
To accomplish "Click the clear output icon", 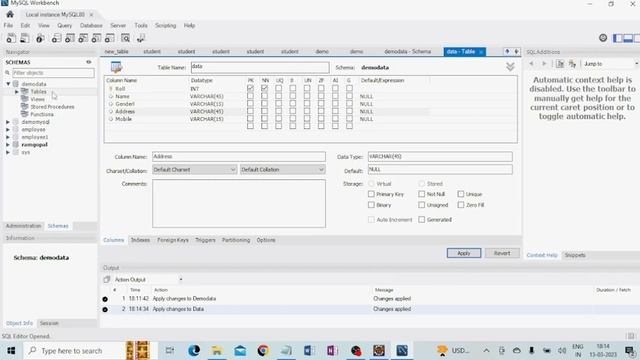I will click(x=107, y=279).
